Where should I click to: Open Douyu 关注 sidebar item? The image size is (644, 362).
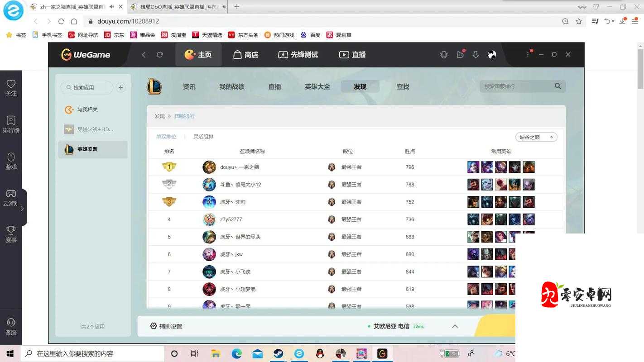pos(11,88)
